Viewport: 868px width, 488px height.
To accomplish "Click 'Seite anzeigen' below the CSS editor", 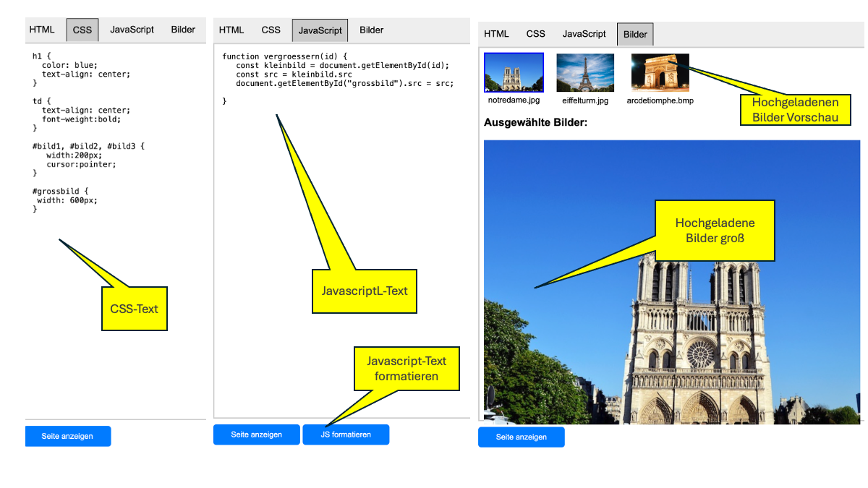I will (x=68, y=436).
